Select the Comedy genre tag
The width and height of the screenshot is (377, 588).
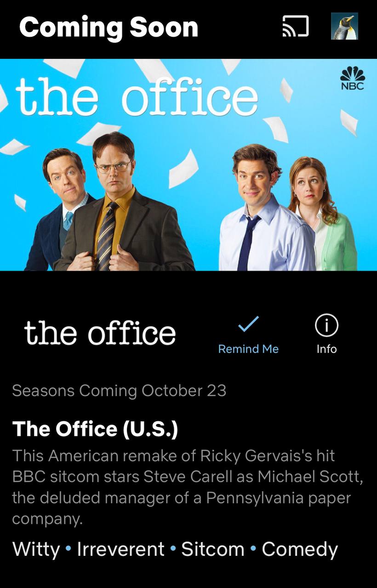click(300, 549)
